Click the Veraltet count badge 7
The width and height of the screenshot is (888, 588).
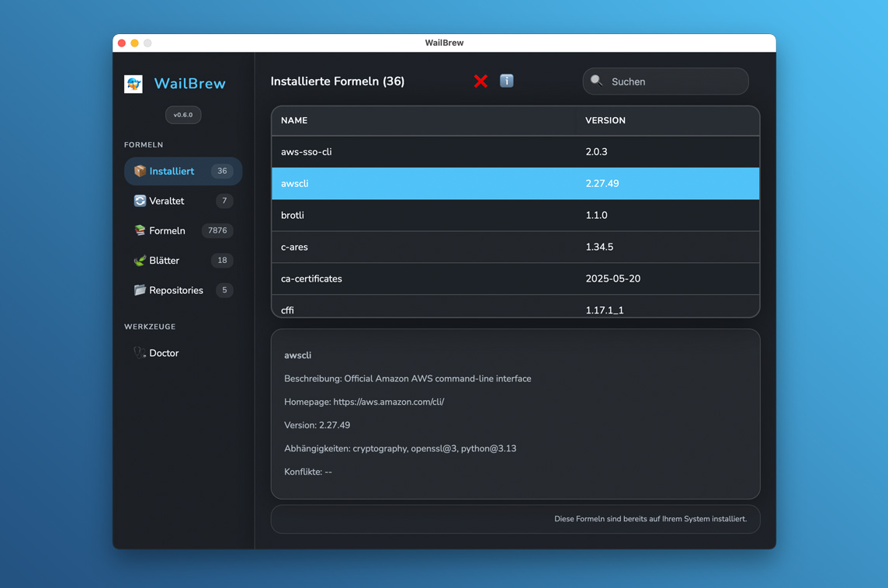click(x=224, y=201)
